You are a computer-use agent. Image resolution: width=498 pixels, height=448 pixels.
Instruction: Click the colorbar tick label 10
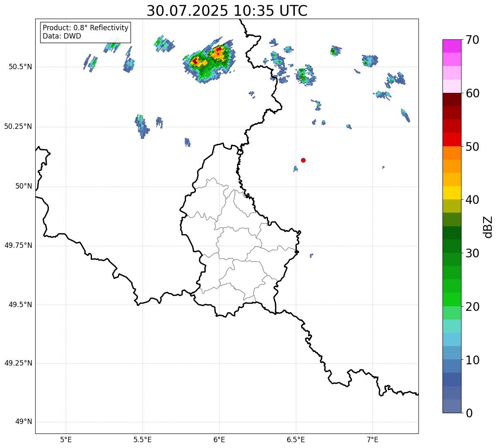click(473, 360)
